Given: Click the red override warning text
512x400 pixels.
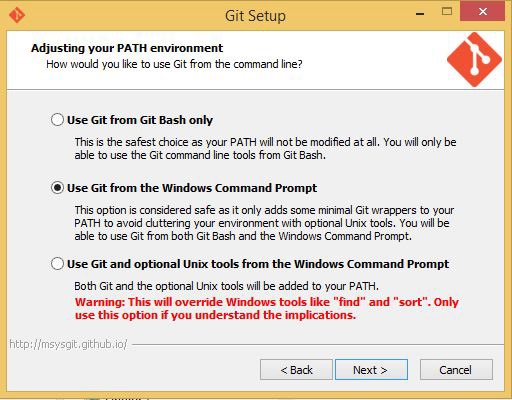Looking at the screenshot, I should pyautogui.click(x=267, y=308).
